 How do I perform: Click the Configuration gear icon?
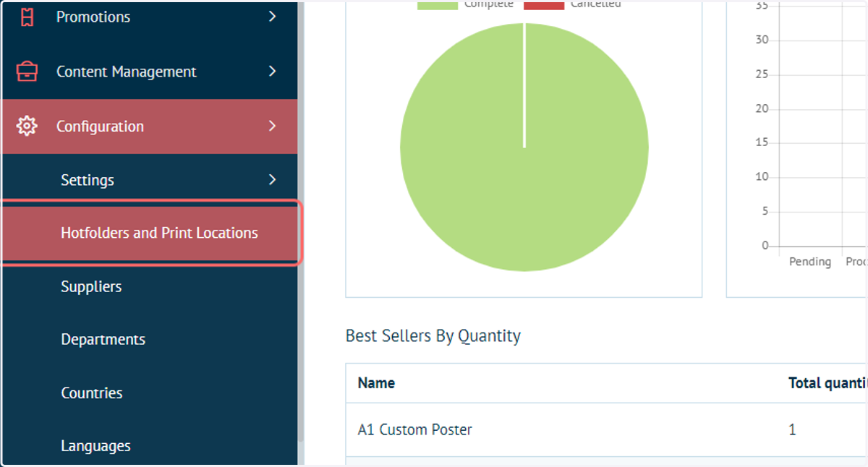point(27,126)
